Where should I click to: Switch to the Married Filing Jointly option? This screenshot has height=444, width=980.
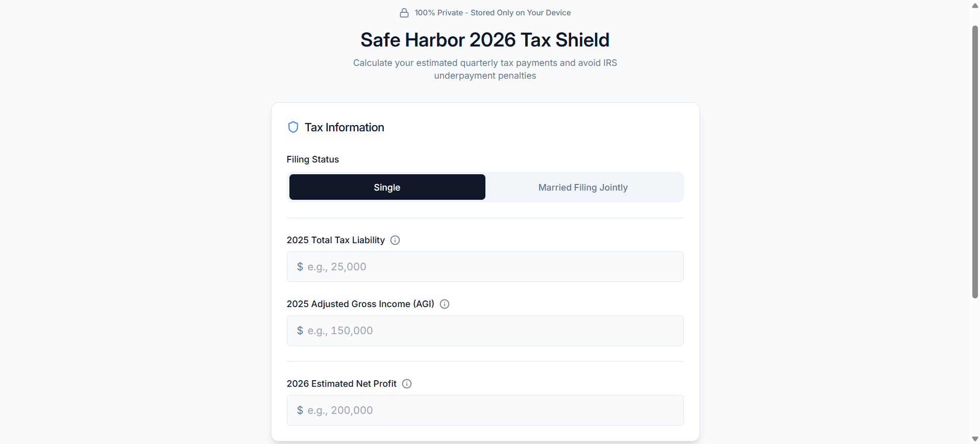pos(583,187)
